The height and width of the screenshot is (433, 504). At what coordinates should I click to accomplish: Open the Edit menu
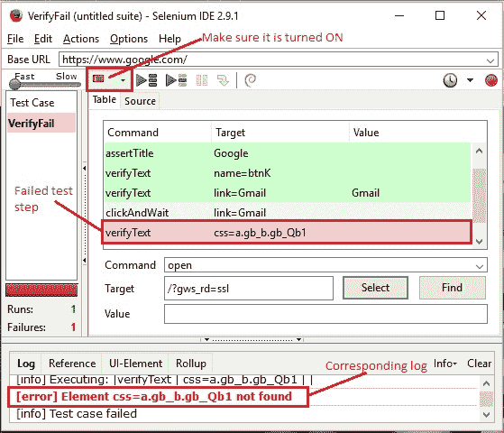tap(43, 39)
